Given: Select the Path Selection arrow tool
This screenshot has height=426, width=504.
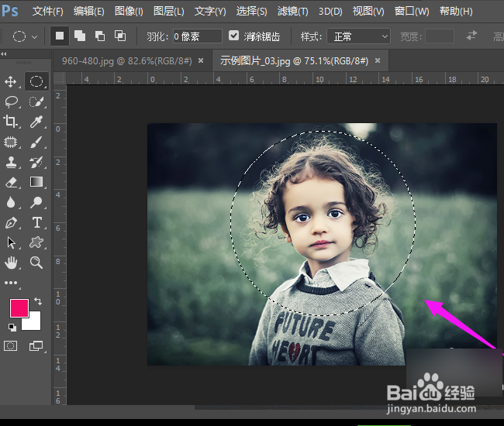Looking at the screenshot, I should 11,242.
